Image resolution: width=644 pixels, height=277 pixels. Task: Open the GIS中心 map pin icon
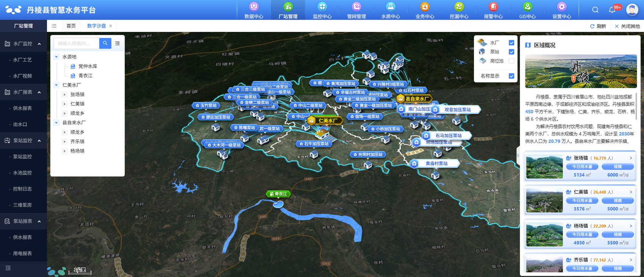coord(527,7)
